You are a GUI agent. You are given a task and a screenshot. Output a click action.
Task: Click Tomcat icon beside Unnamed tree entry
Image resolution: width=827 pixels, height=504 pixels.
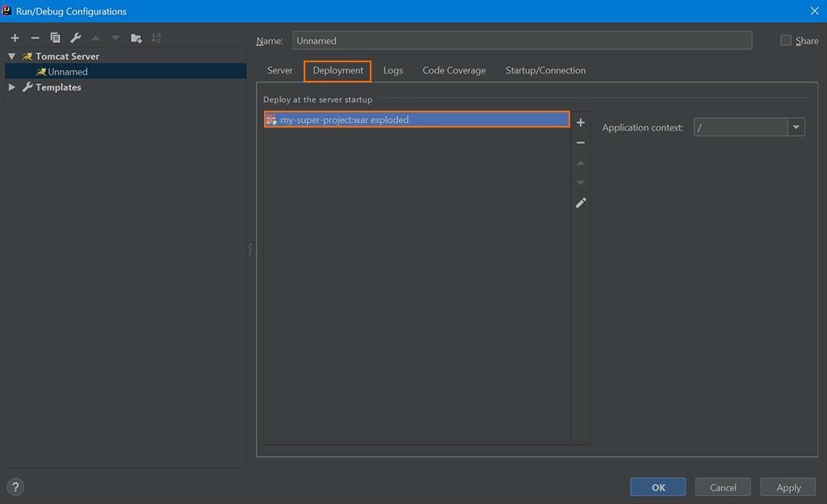[x=40, y=72]
